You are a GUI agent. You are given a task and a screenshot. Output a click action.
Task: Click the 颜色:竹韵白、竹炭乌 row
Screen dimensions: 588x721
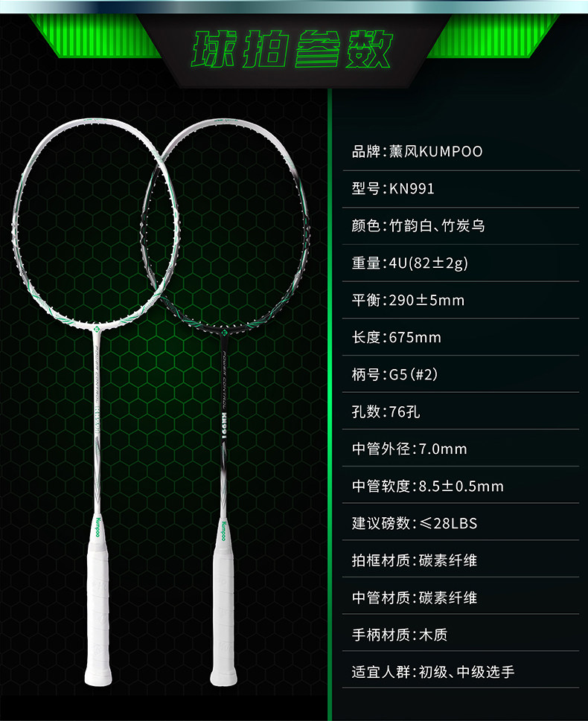pos(461,225)
